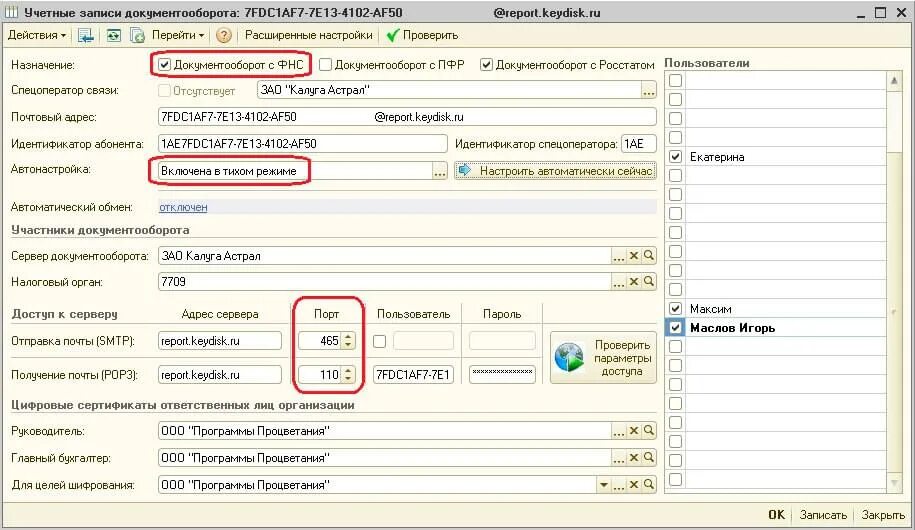Click first toolbar icon after Действия
The width and height of the screenshot is (915, 530).
click(86, 36)
